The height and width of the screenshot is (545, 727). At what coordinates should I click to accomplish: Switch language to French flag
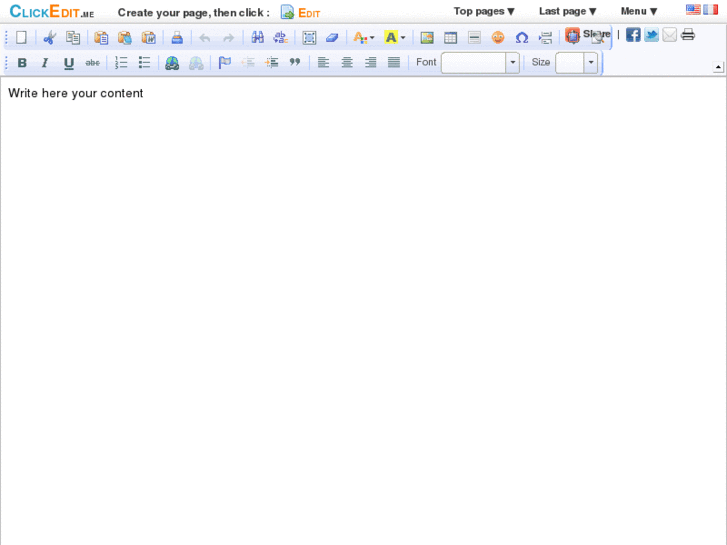[710, 9]
